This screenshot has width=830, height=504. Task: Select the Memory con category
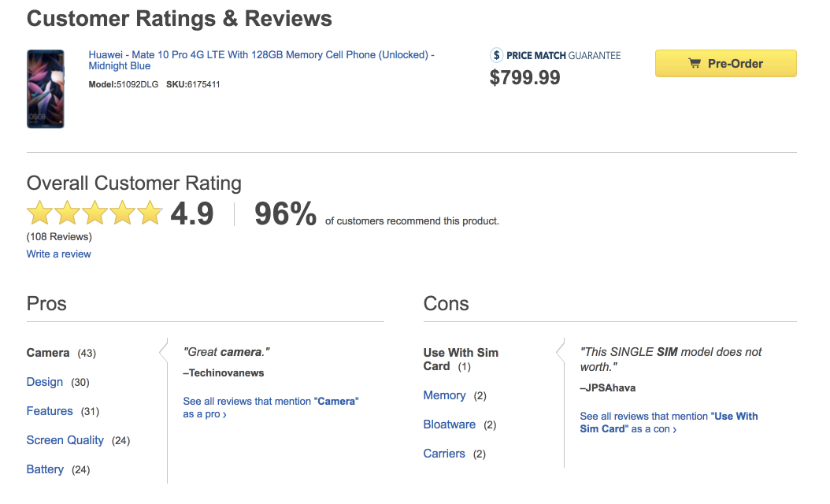[444, 395]
